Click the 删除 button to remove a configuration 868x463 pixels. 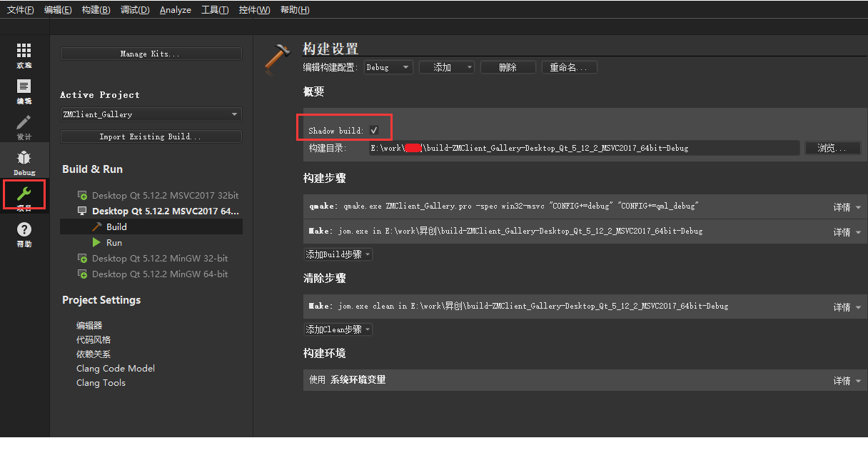508,66
